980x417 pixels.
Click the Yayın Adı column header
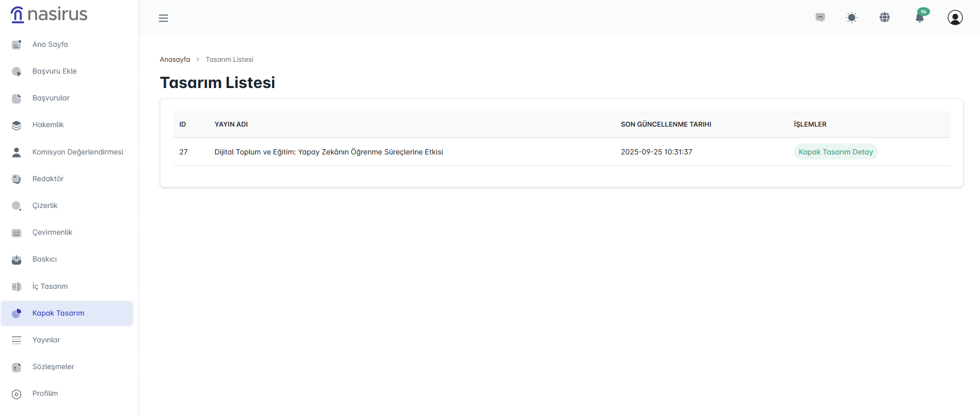point(231,125)
